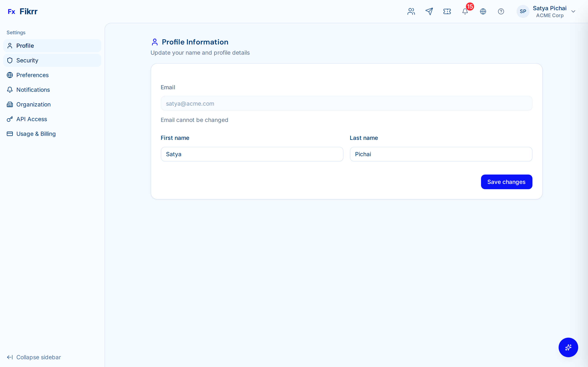
Task: Click inside the First name field
Action: [252, 154]
